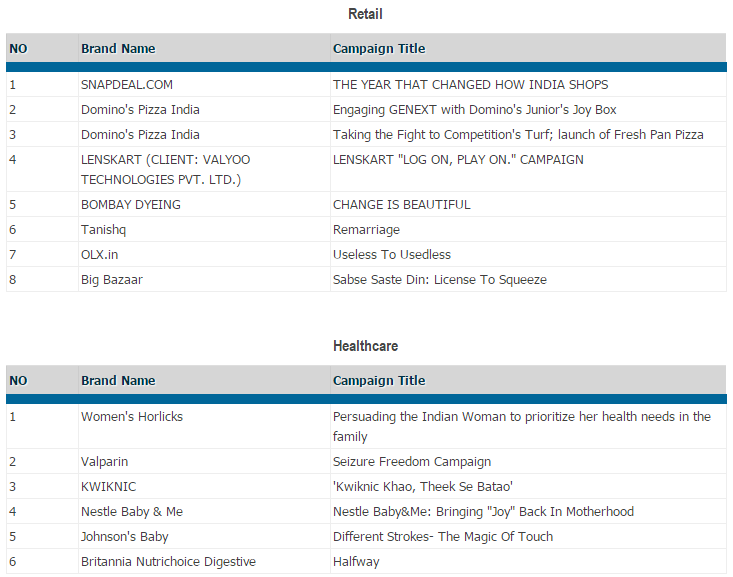Click the KWIKNIC brand entry
733x577 pixels.
[109, 487]
